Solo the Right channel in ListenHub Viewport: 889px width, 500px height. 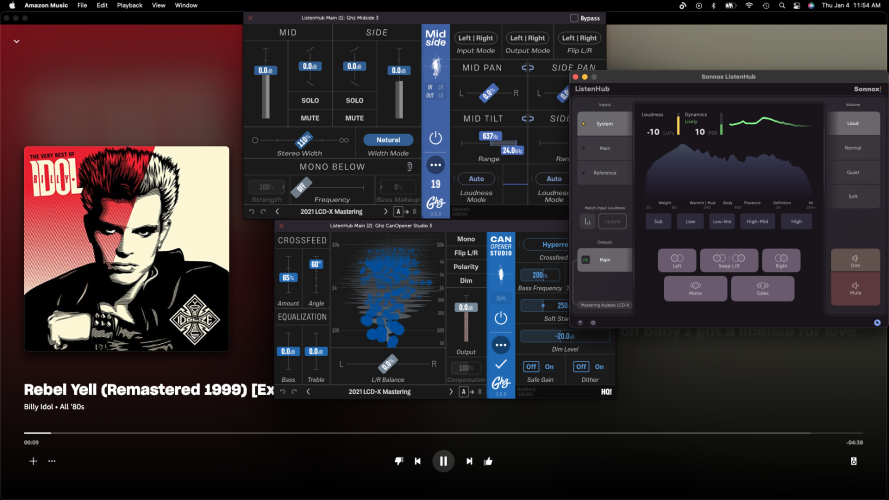pos(781,260)
